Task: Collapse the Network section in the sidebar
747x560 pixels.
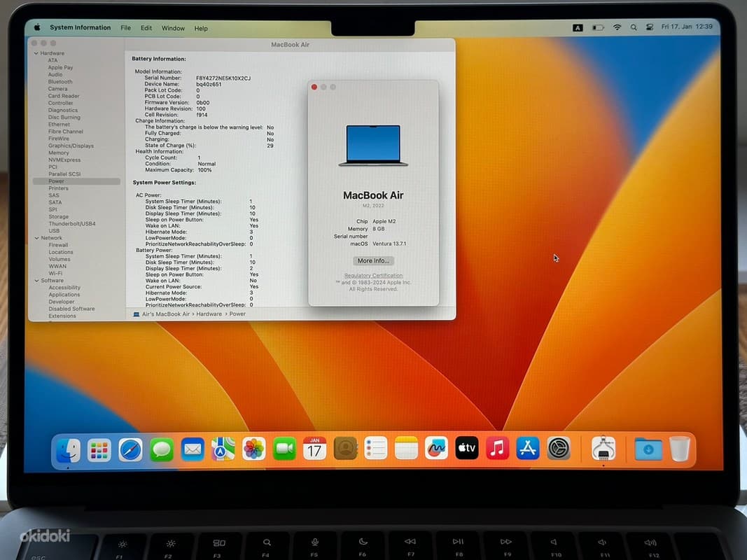Action: coord(36,237)
